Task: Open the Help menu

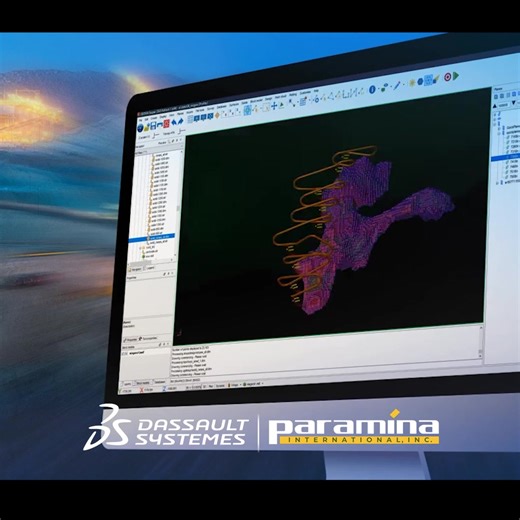Action: pyautogui.click(x=316, y=91)
